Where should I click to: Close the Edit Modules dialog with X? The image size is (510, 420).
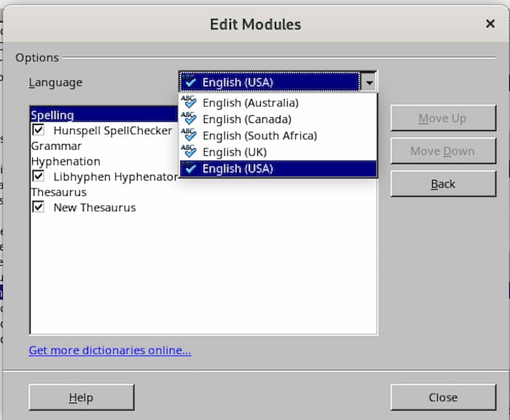click(x=490, y=24)
